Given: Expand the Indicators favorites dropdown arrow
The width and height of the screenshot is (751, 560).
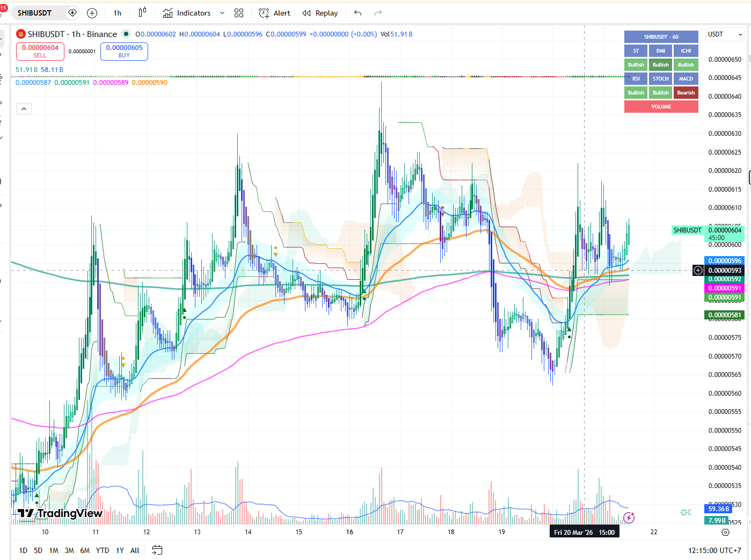Looking at the screenshot, I should pyautogui.click(x=222, y=13).
